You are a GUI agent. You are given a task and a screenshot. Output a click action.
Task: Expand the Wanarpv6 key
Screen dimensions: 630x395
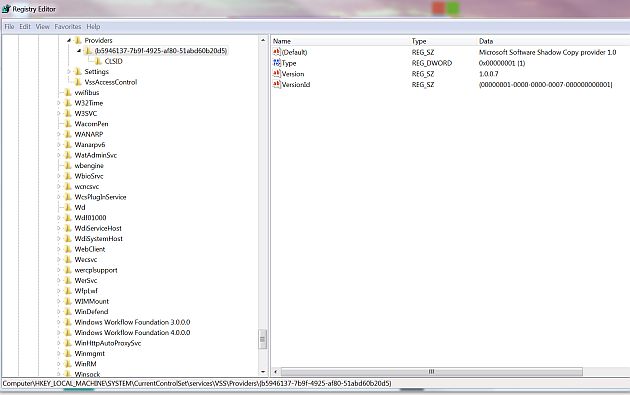(59, 145)
